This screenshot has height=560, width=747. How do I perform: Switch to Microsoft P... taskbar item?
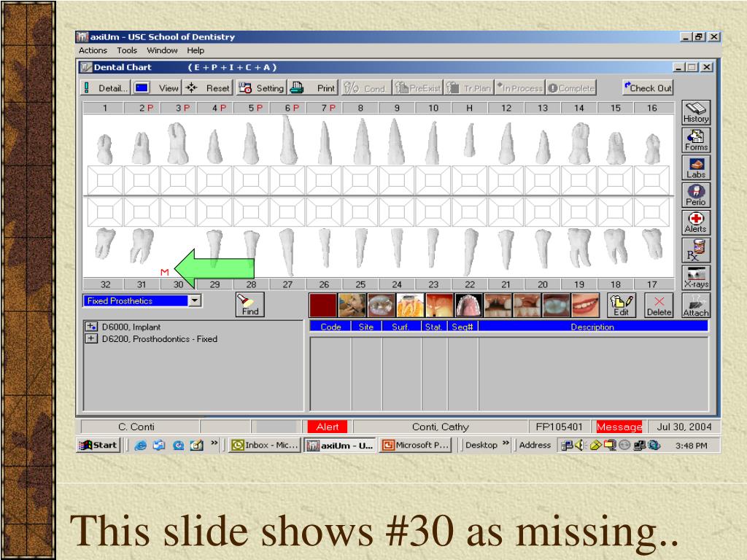tap(415, 446)
